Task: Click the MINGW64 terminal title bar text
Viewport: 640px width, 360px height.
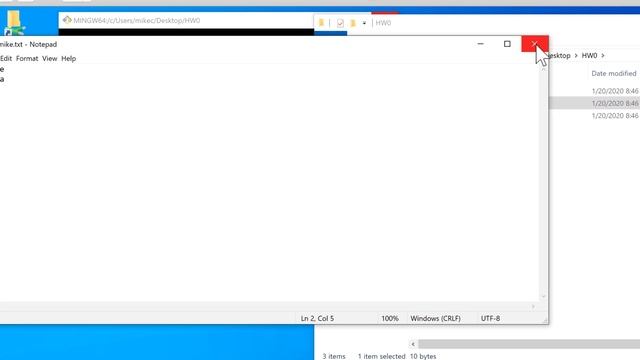Action: (x=137, y=20)
